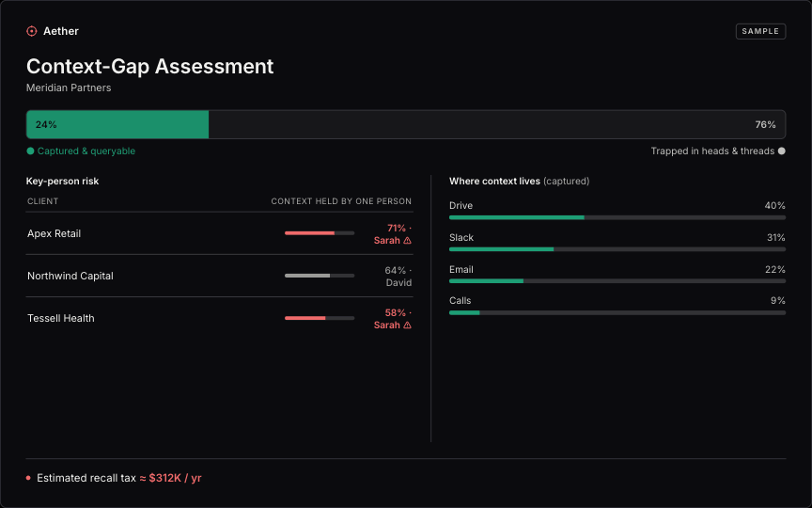This screenshot has height=508, width=812.
Task: Click the Email source label
Action: 461,270
